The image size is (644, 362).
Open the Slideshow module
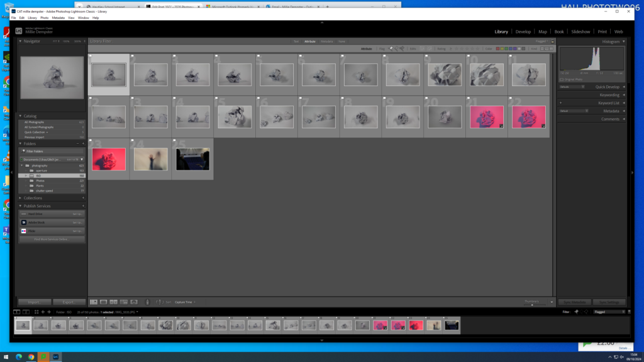(580, 31)
